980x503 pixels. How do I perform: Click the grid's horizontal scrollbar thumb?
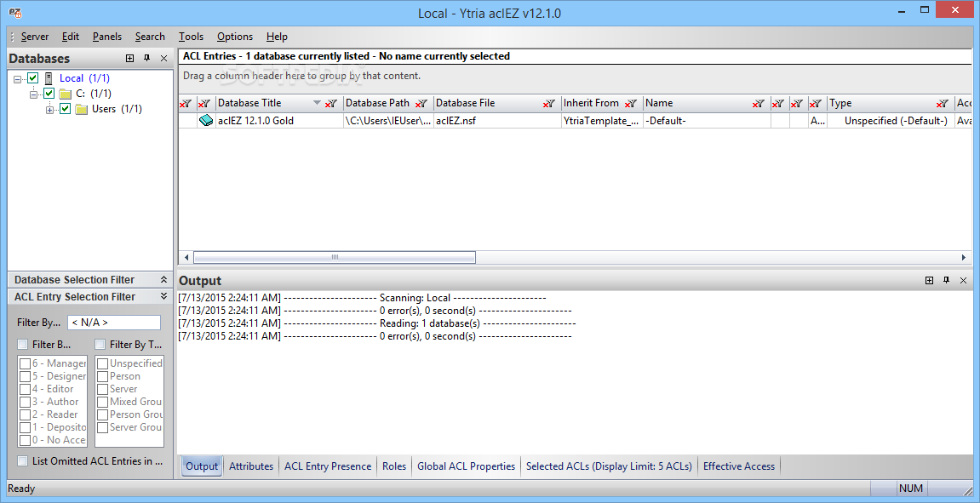(x=335, y=257)
